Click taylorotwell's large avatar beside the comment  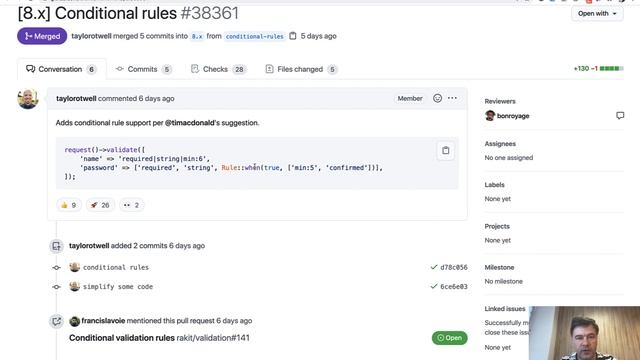pos(28,99)
